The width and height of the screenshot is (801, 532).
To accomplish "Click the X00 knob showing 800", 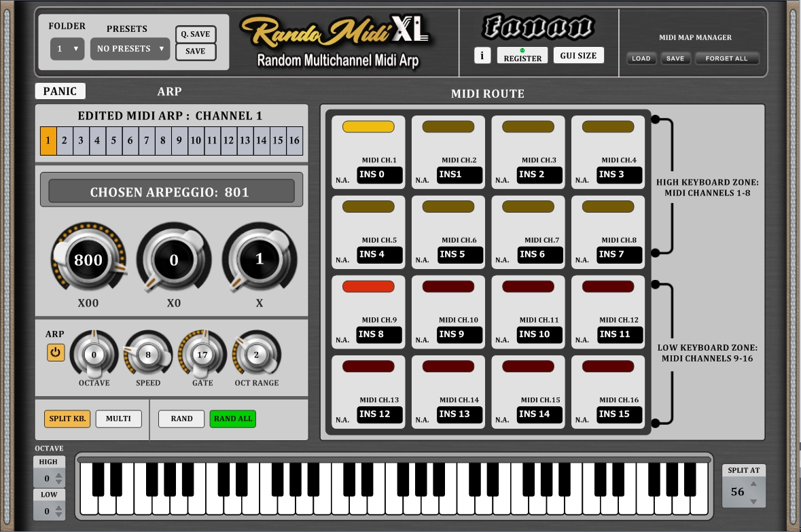I will (x=88, y=260).
